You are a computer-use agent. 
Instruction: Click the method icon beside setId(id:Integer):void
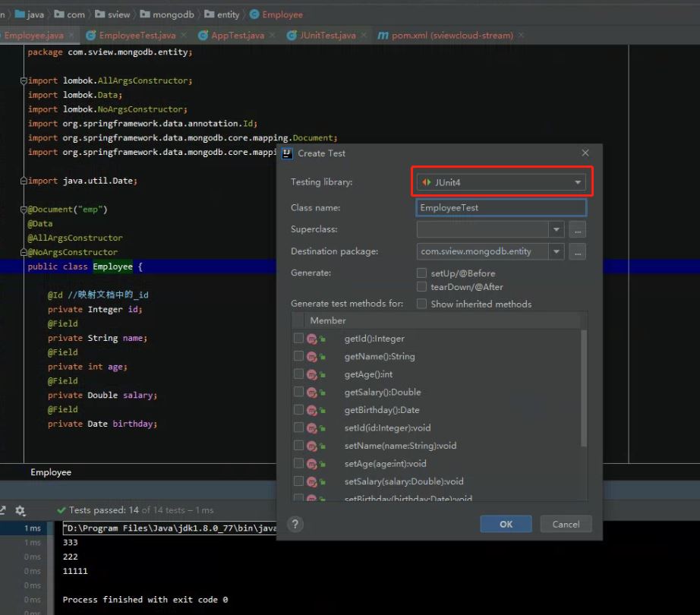[312, 428]
